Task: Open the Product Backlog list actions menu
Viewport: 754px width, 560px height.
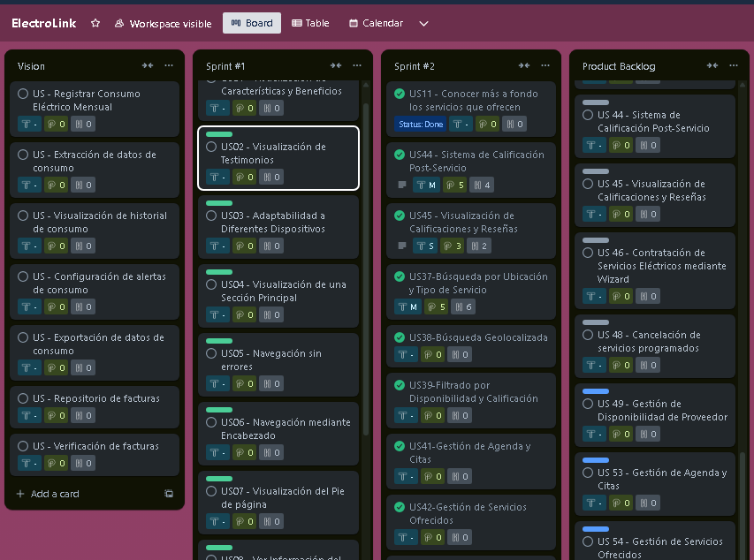Action: pyautogui.click(x=734, y=65)
